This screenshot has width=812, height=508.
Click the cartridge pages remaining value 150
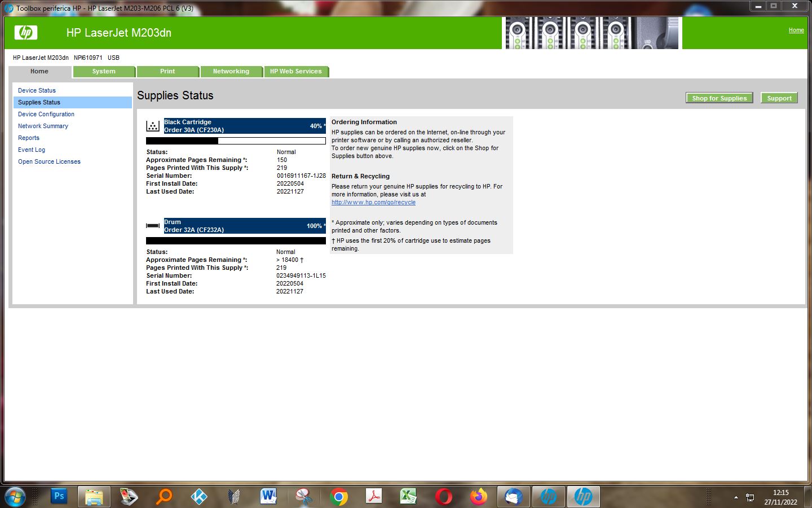coord(282,160)
